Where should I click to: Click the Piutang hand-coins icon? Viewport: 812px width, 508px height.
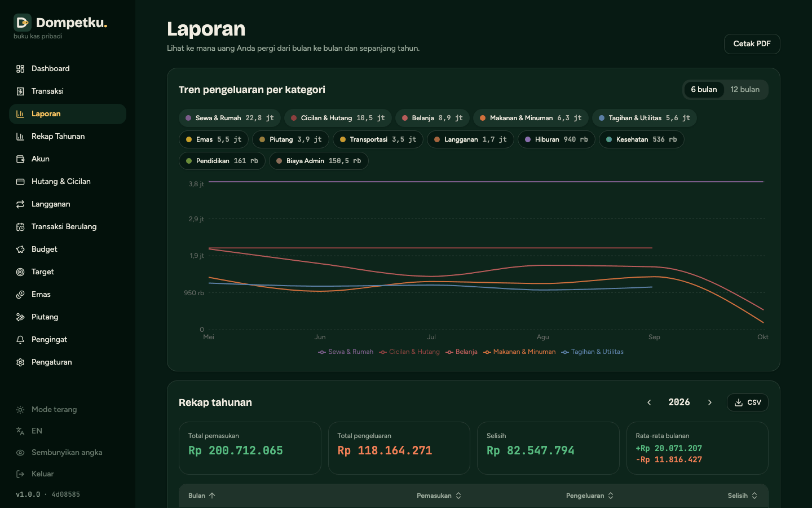coord(20,317)
